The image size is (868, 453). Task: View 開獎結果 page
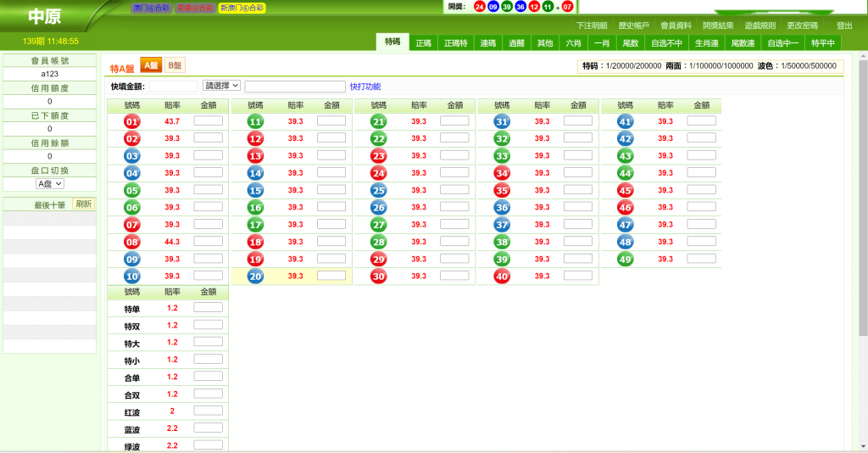pos(718,25)
